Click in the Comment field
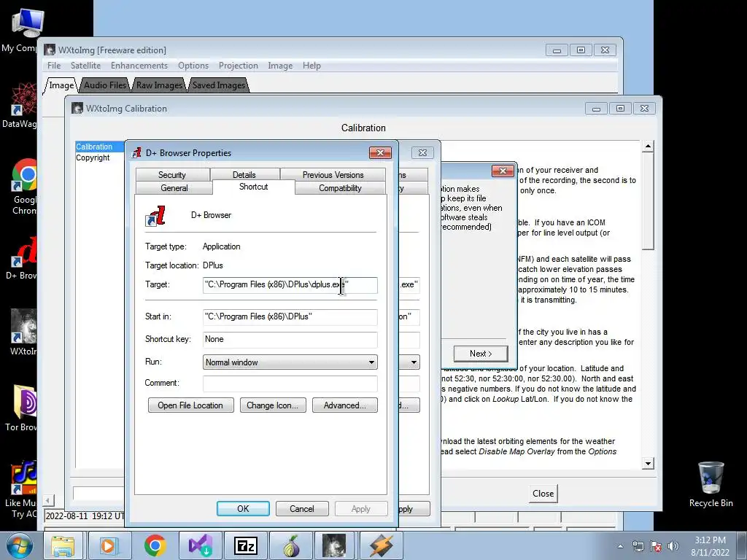 [x=290, y=384]
